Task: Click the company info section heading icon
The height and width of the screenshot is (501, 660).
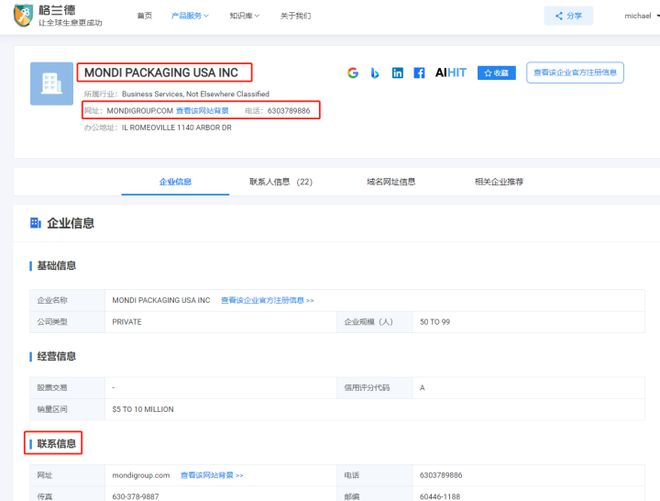Action: click(x=35, y=223)
